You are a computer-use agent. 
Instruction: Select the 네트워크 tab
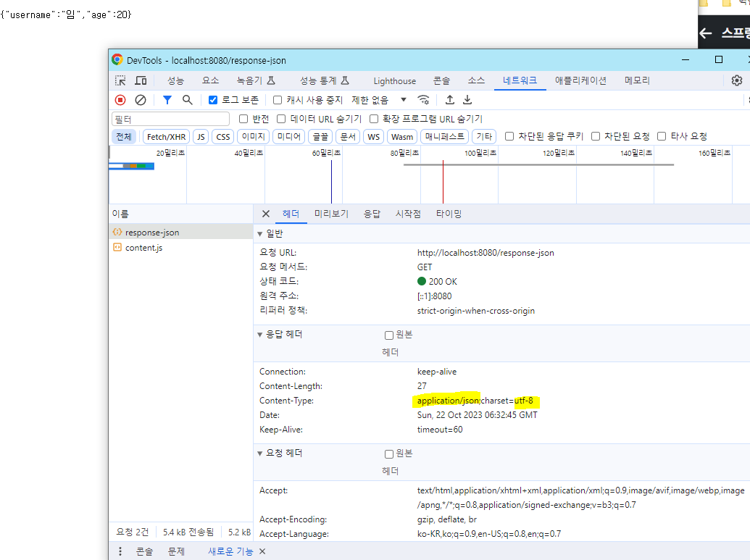pyautogui.click(x=520, y=81)
